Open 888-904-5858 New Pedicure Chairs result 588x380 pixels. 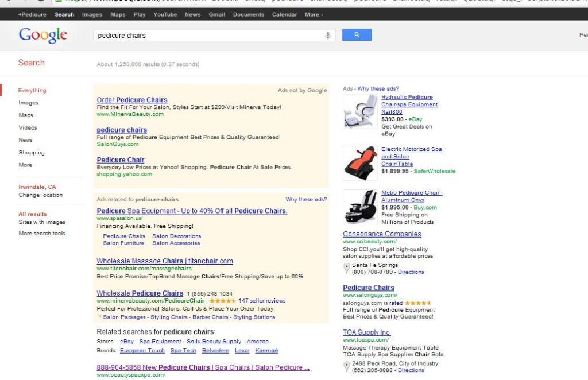[203, 367]
